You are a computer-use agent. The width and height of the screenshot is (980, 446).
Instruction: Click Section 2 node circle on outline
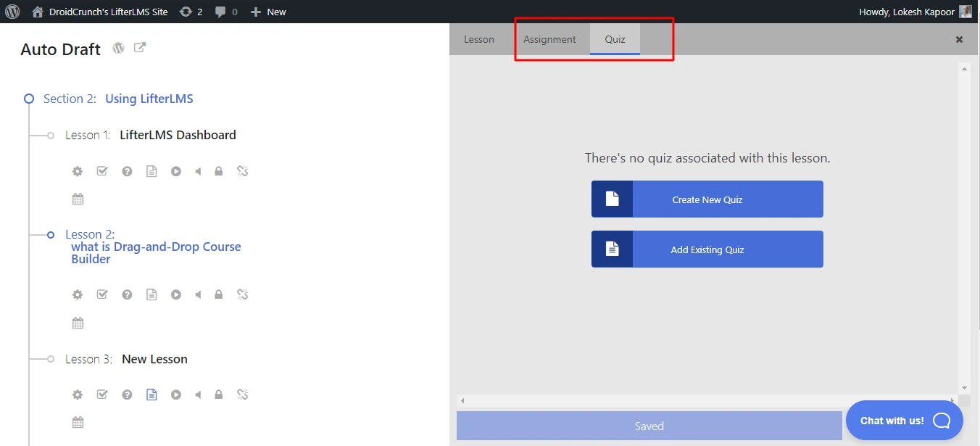[x=29, y=99]
